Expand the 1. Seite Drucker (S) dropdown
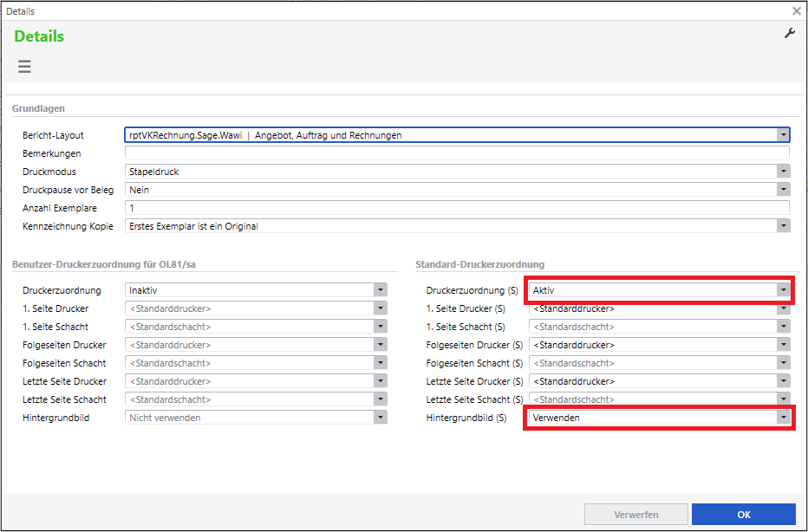The image size is (808, 532). coord(783,308)
